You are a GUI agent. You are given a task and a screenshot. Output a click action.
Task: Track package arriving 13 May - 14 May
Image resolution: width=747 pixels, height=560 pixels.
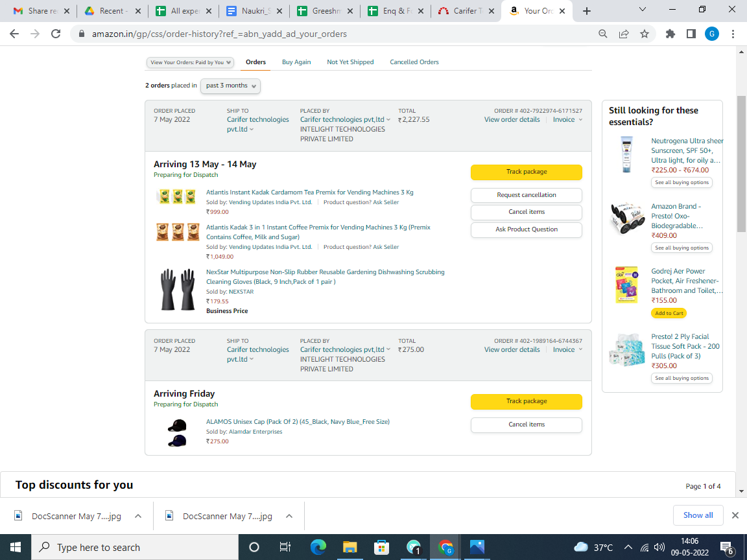(527, 172)
